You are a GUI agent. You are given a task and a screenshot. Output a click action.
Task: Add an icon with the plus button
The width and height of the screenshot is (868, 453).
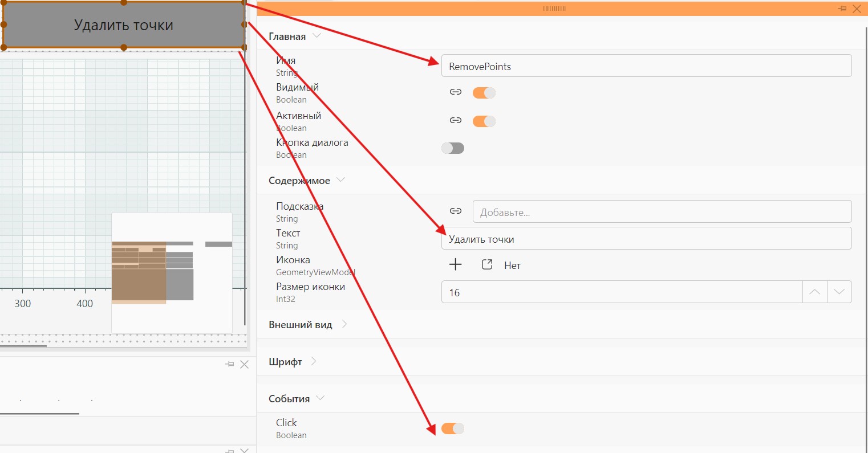(x=455, y=264)
